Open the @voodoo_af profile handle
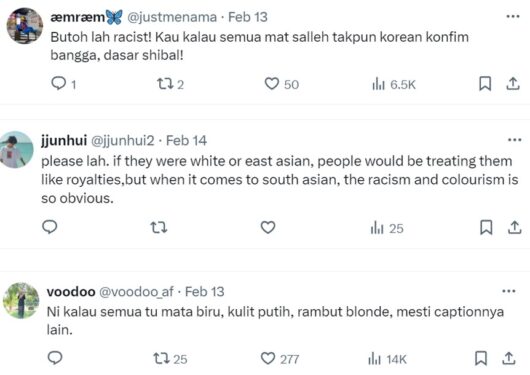 [x=136, y=291]
